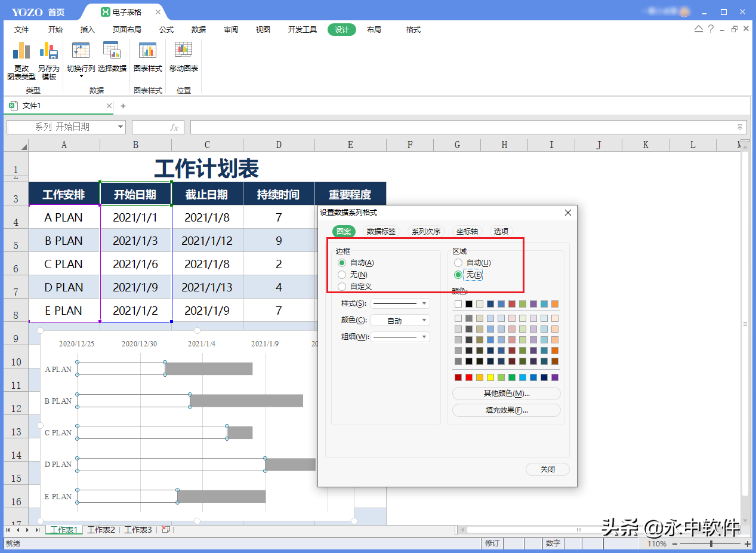Open the Select Data (选择数据) tool
The width and height of the screenshot is (756, 553).
(112, 59)
